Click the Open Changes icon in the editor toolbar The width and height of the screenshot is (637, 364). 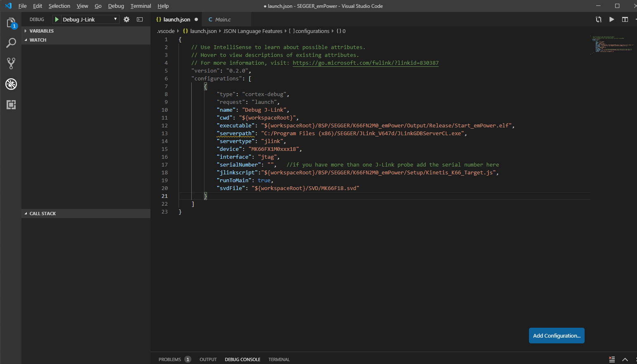pos(599,19)
